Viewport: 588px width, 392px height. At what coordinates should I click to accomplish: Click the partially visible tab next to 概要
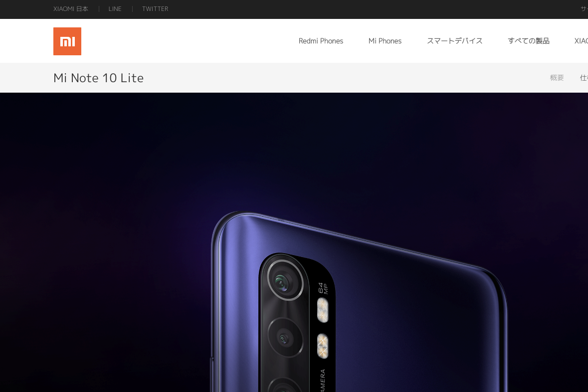[x=584, y=78]
